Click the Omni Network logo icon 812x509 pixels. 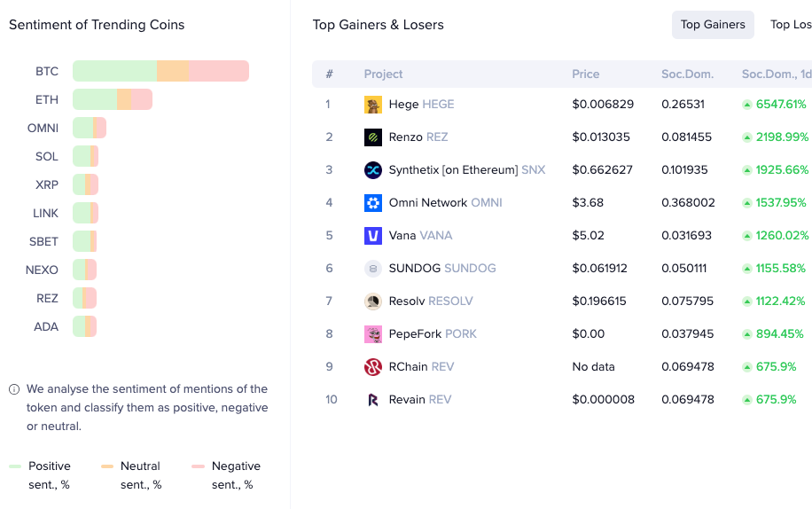coord(373,203)
